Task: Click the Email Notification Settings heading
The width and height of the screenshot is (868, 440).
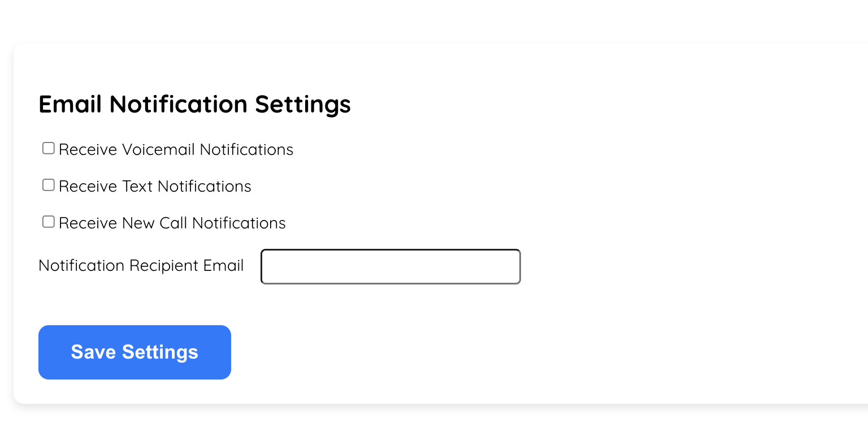Action: click(194, 104)
